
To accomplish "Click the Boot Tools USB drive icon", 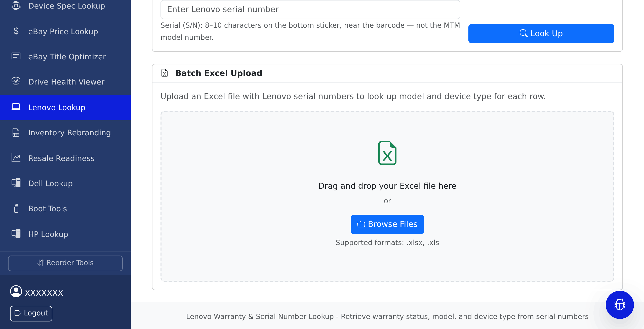I will tap(16, 208).
